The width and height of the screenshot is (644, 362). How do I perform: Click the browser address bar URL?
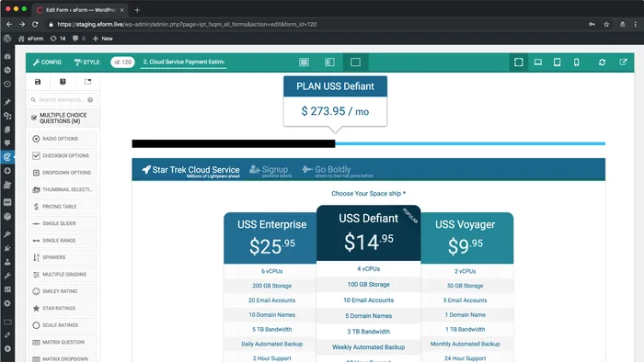coord(187,24)
